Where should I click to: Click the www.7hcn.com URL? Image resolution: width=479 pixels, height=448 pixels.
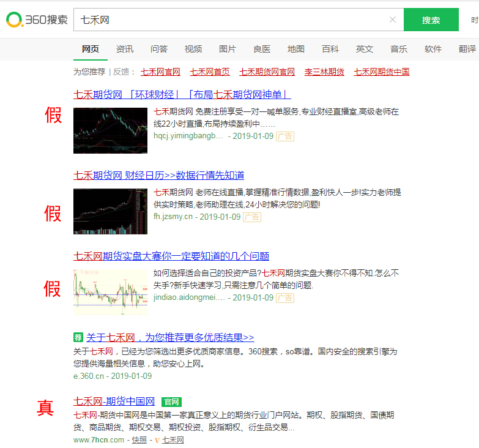(x=98, y=440)
